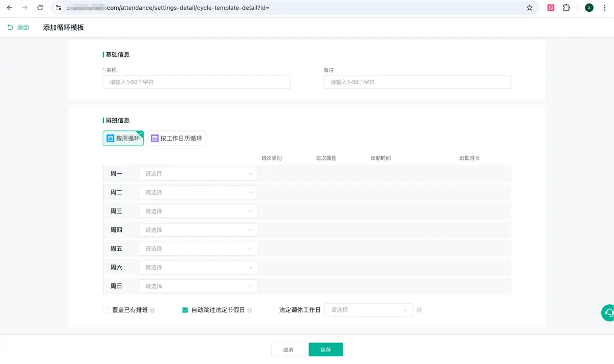The height and width of the screenshot is (364, 614).
Task: Open the 法定调休工作日 dropdown
Action: pos(368,310)
